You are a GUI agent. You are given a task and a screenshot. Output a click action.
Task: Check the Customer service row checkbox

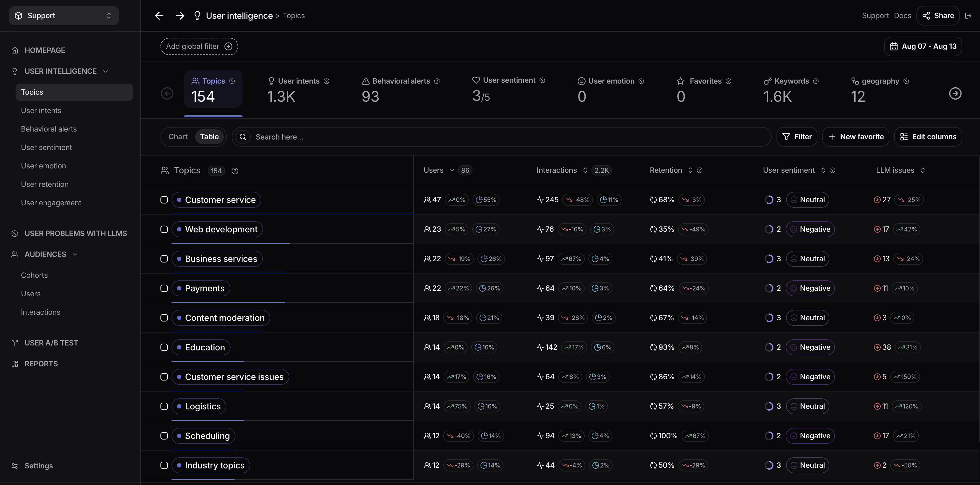[x=164, y=200]
